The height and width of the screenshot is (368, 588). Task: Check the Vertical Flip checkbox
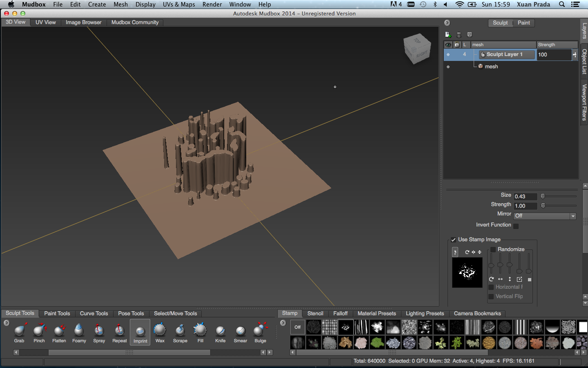[x=491, y=296]
